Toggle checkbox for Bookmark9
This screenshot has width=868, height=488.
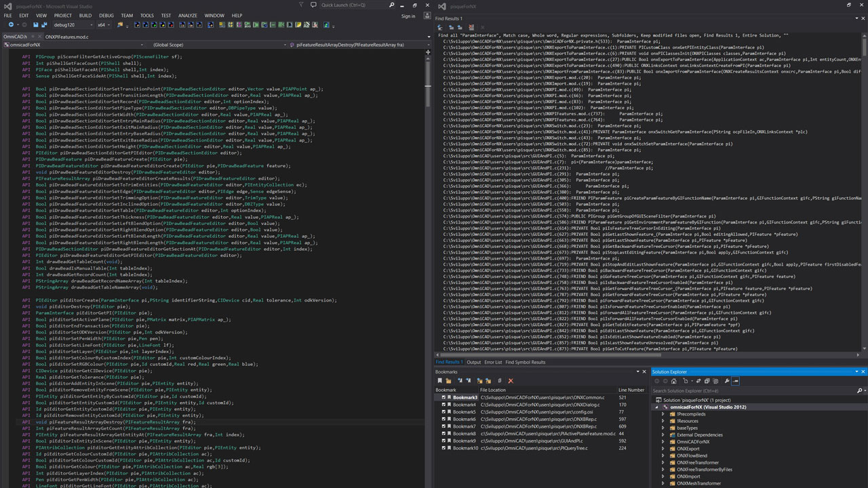443,441
